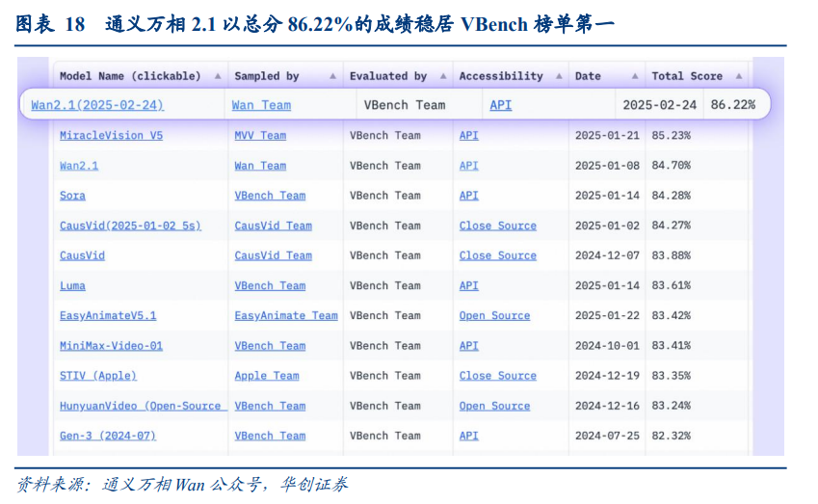Select the 82.32% score cell

[671, 436]
